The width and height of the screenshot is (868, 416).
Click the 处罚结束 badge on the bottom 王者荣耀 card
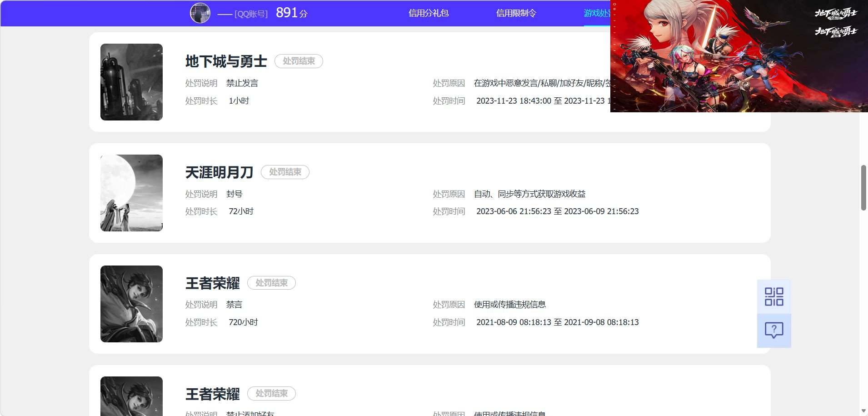tap(271, 393)
